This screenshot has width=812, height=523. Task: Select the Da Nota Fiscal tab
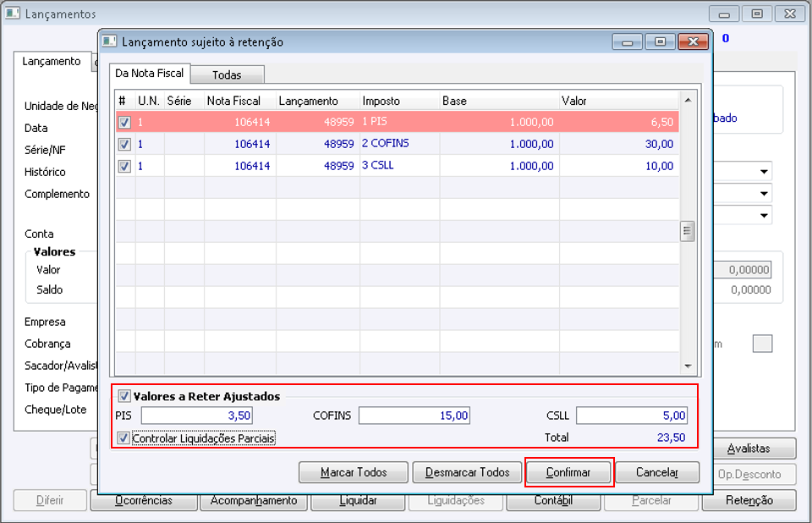tap(150, 74)
